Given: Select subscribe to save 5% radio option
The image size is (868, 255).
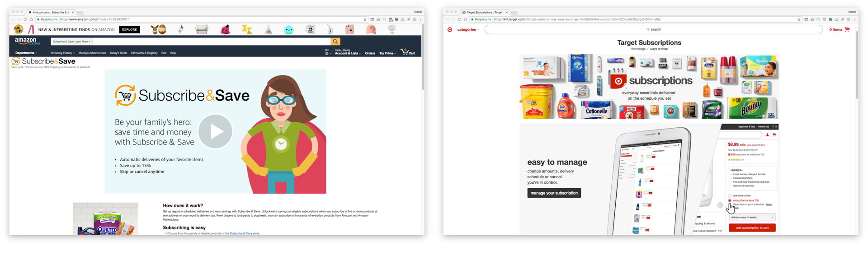Looking at the screenshot, I should (730, 200).
